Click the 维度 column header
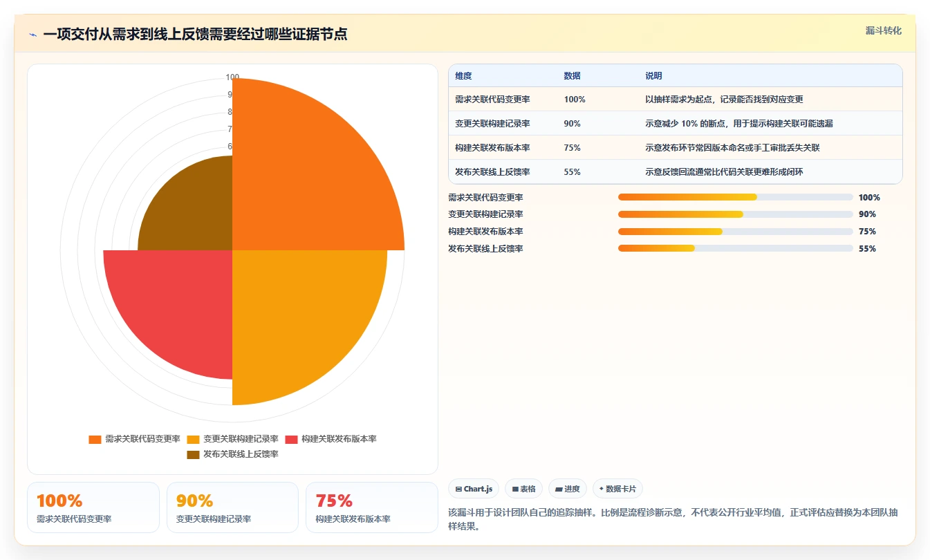Image resolution: width=930 pixels, height=560 pixels. (463, 76)
